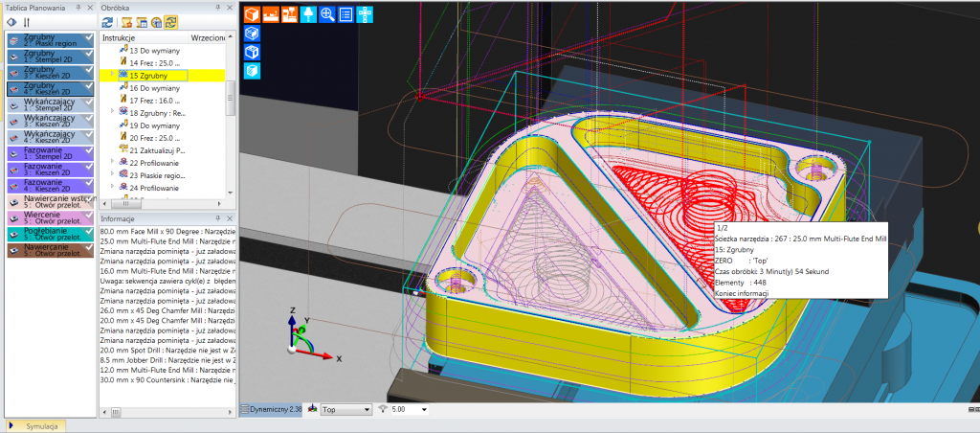Open the list view icon in viewport toolbar

(345, 14)
